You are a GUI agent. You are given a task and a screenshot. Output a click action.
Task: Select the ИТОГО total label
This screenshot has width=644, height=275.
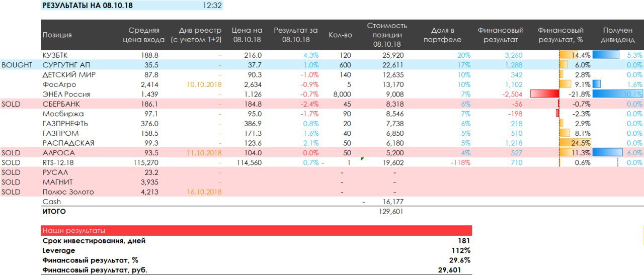pyautogui.click(x=54, y=212)
